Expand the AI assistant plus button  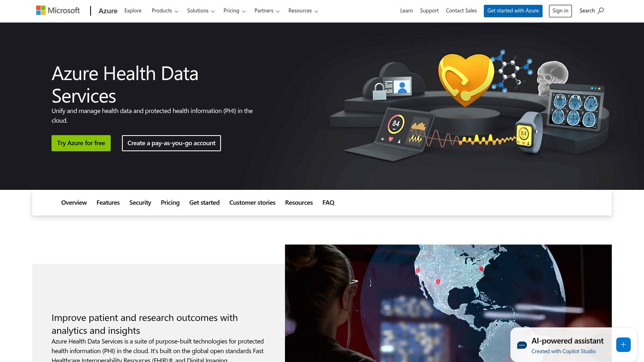(x=623, y=345)
